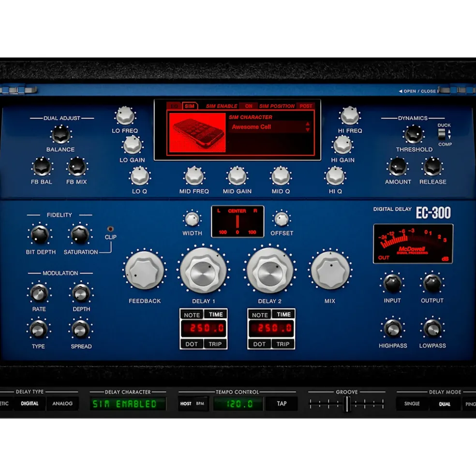476x476 pixels.
Task: Toggle the HOST BPM tempo switch
Action: click(x=193, y=404)
